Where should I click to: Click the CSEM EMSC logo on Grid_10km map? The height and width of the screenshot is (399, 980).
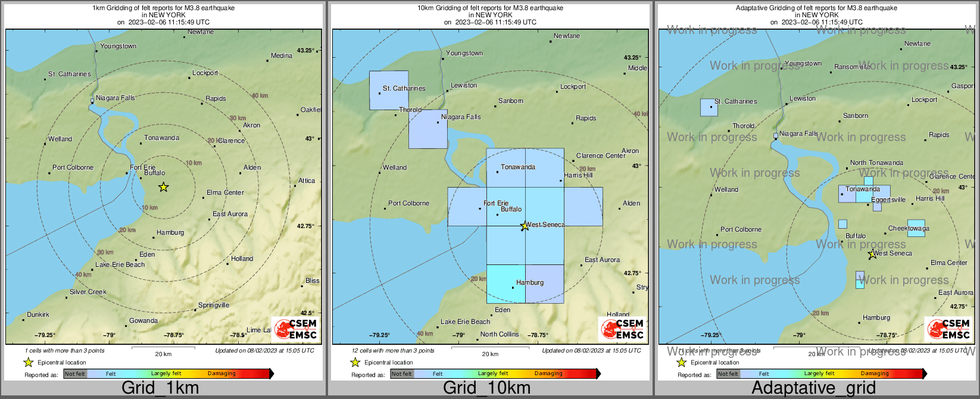(x=622, y=329)
